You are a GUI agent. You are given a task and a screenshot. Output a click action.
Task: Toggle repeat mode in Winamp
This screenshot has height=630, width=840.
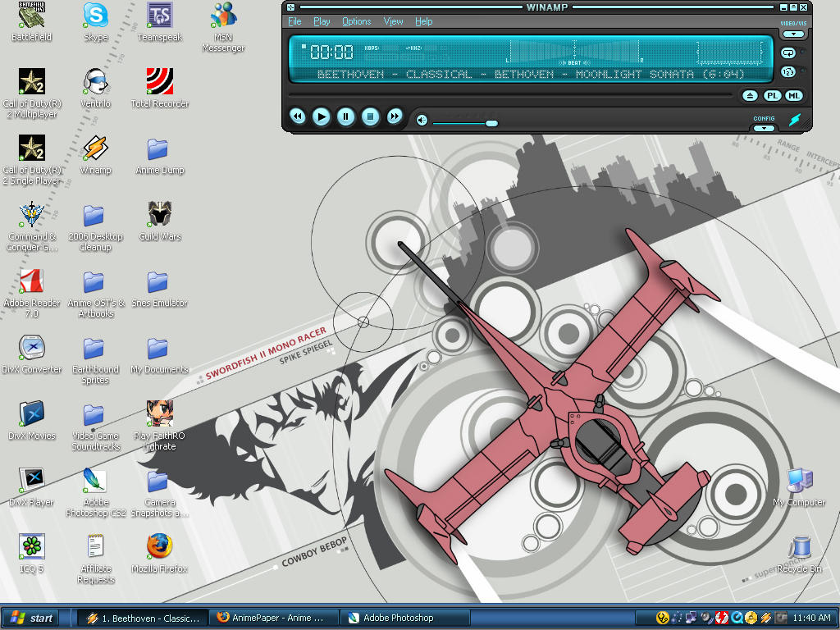pyautogui.click(x=788, y=52)
